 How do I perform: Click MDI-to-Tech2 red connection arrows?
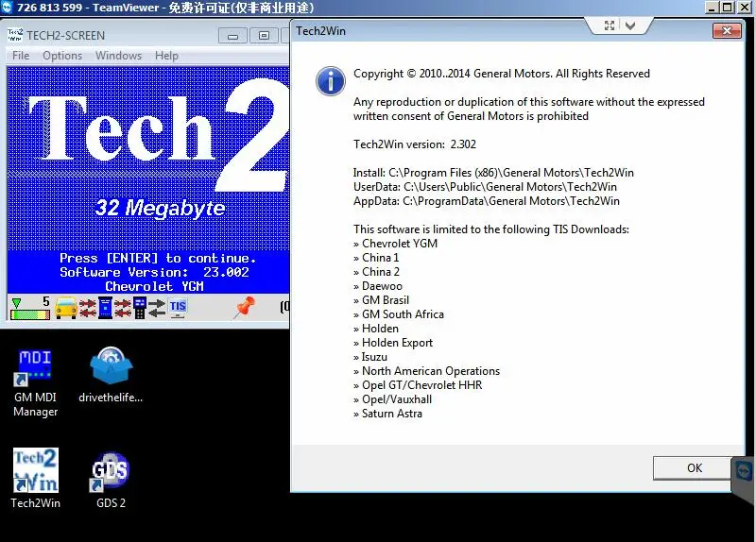[x=123, y=308]
